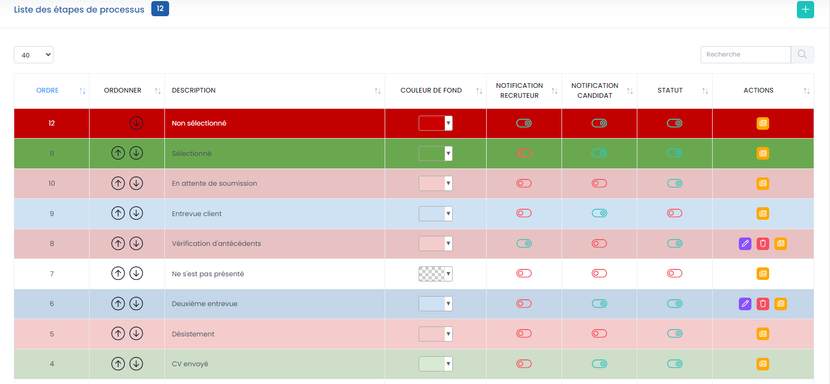
Task: Click edit pencil for 'Vérification d'antécédents'
Action: [x=745, y=244]
